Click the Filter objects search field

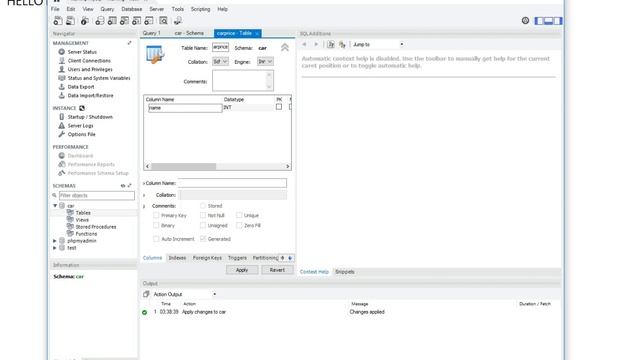(97, 196)
